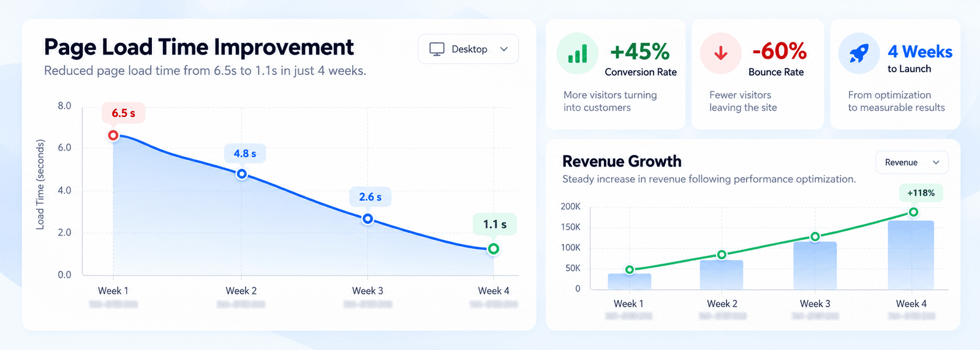The width and height of the screenshot is (980, 350).
Task: Select the 4.8 s Week 2 data point
Action: click(x=242, y=174)
